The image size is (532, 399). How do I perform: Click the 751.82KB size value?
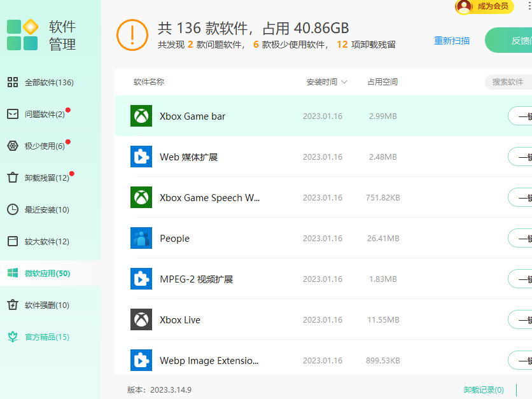tap(382, 197)
